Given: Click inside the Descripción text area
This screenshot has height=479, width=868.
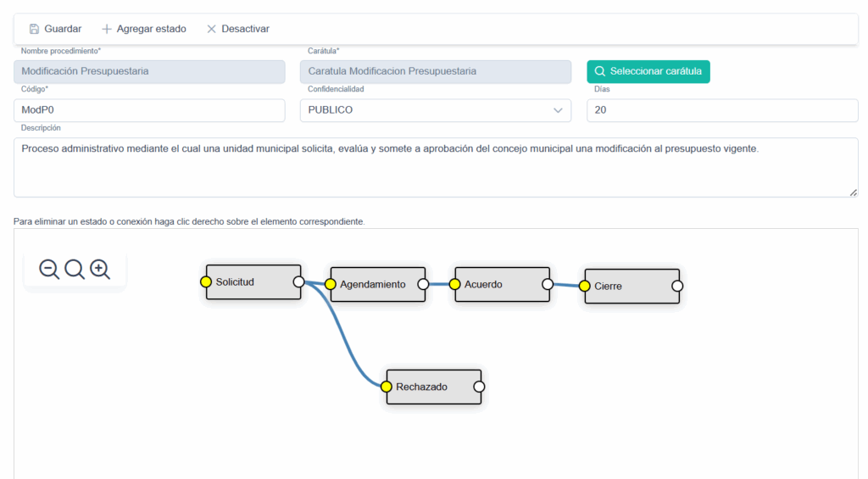Looking at the screenshot, I should click(435, 168).
